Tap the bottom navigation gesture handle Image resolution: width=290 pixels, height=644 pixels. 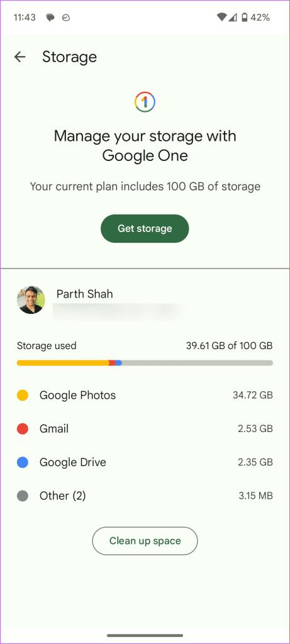coord(145,635)
